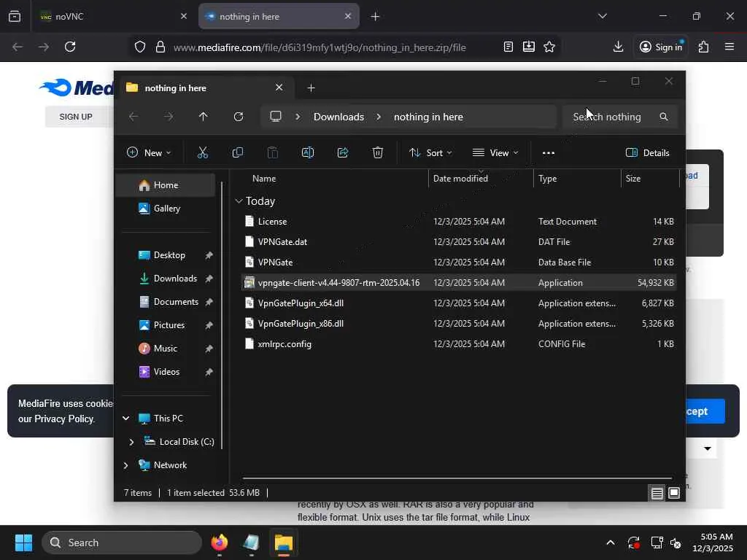This screenshot has width=747, height=560.
Task: Open Firefox list all tabs dropdown
Action: (x=602, y=16)
